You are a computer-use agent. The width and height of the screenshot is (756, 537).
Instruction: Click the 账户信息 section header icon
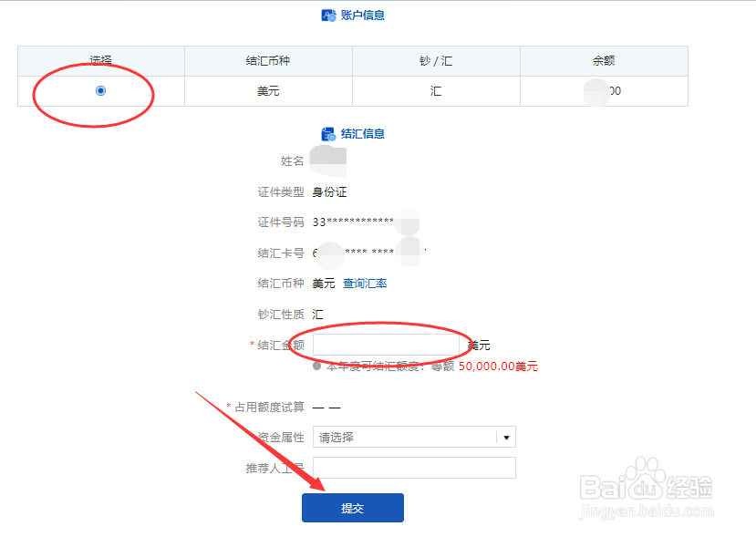click(328, 15)
